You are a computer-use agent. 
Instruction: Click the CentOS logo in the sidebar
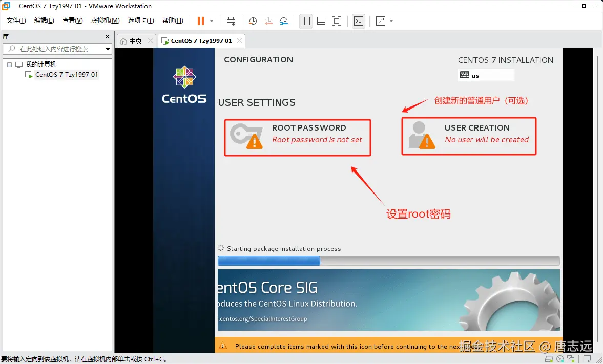pos(184,85)
